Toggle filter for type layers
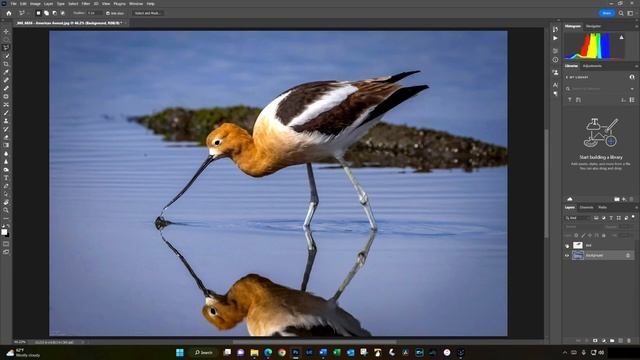 pos(611,218)
